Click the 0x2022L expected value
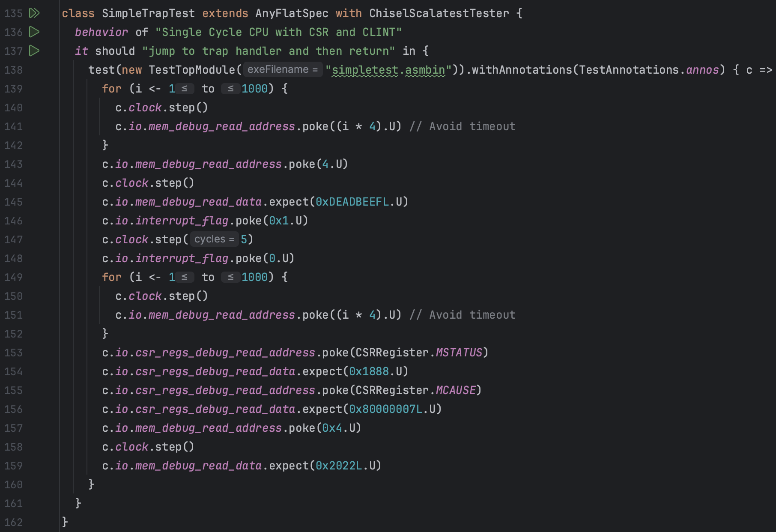 tap(339, 466)
